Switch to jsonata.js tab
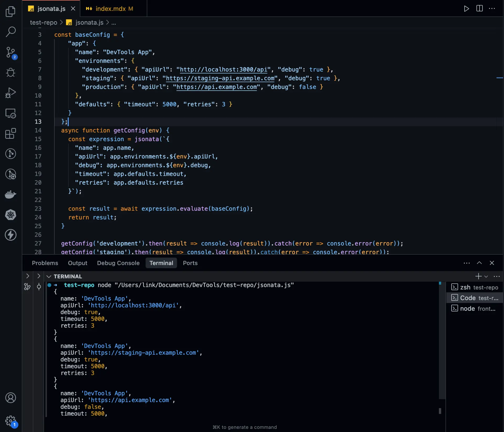504x432 pixels. 51,9
